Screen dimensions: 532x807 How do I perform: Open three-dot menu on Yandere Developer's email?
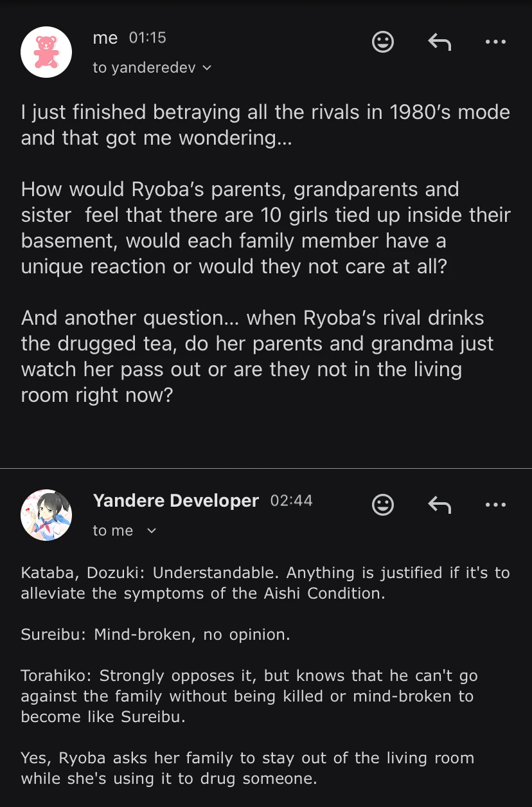[495, 505]
